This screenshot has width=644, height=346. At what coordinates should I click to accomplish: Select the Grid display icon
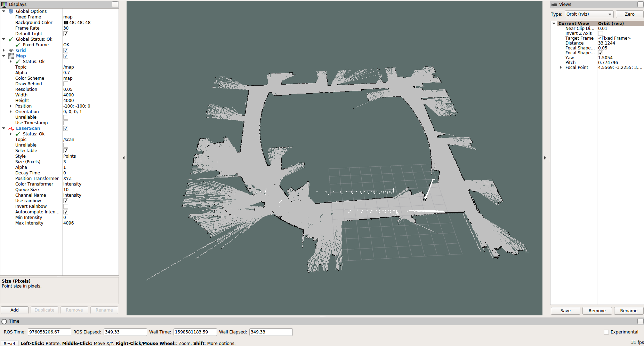point(11,50)
